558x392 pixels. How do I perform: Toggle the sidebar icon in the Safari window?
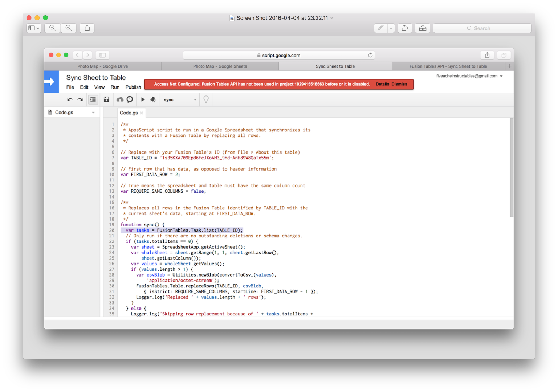point(102,55)
